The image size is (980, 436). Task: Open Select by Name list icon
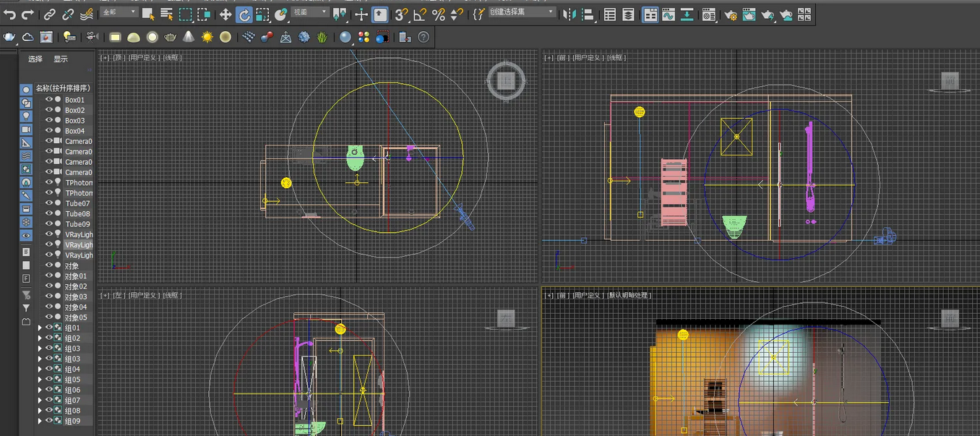pyautogui.click(x=166, y=14)
